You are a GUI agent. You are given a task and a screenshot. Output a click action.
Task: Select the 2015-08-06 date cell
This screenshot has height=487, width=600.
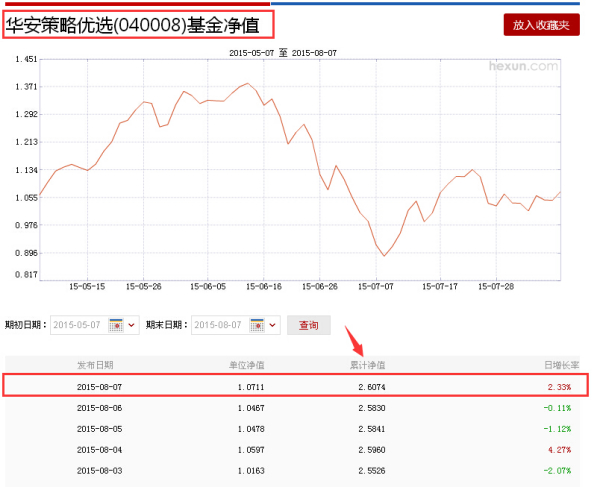[x=99, y=408]
